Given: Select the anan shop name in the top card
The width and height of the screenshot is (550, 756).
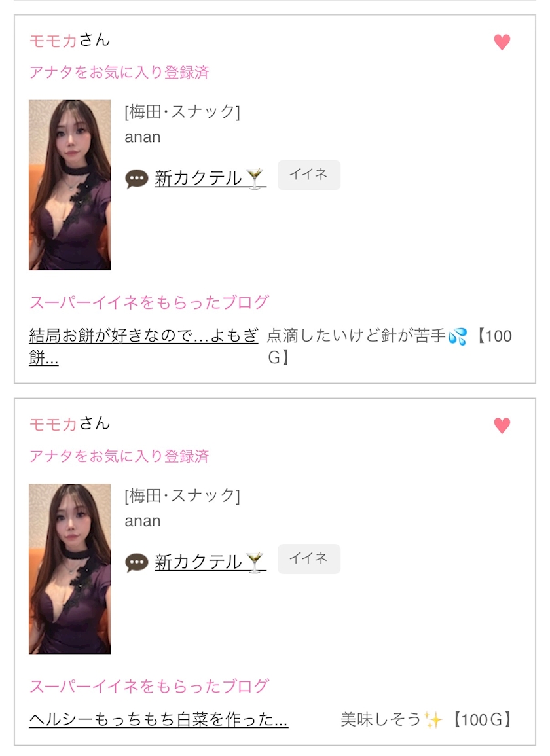Looking at the screenshot, I should coord(143,137).
